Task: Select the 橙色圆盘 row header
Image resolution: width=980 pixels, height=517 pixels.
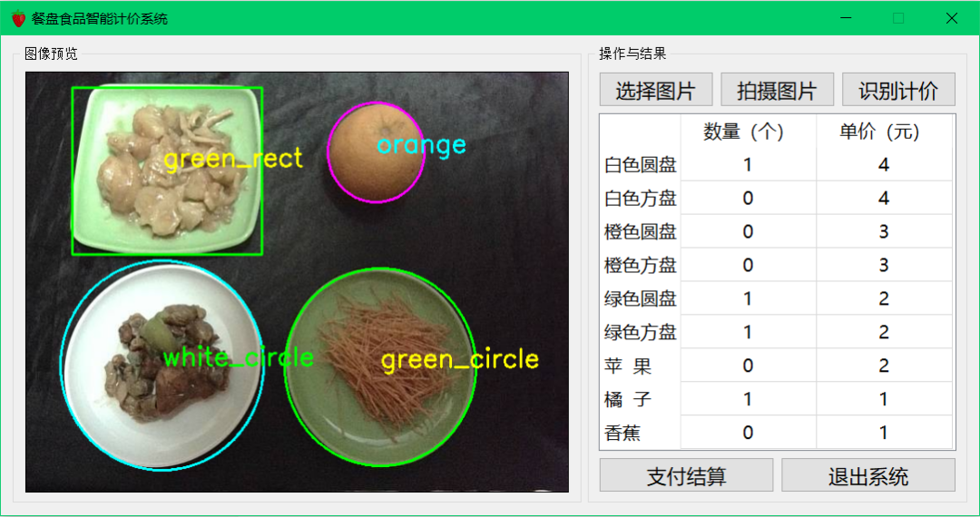Action: 640,231
